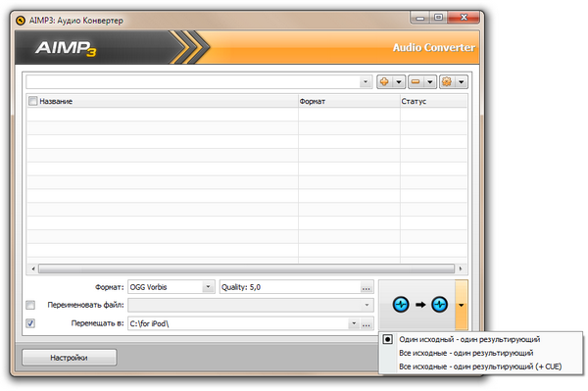Viewport: 588px width, 391px height.
Task: Click the Настройки button
Action: click(69, 358)
